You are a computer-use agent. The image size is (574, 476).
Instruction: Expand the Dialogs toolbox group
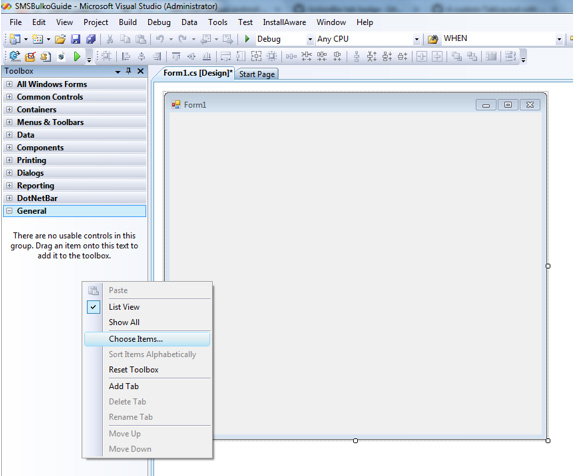pyautogui.click(x=10, y=173)
